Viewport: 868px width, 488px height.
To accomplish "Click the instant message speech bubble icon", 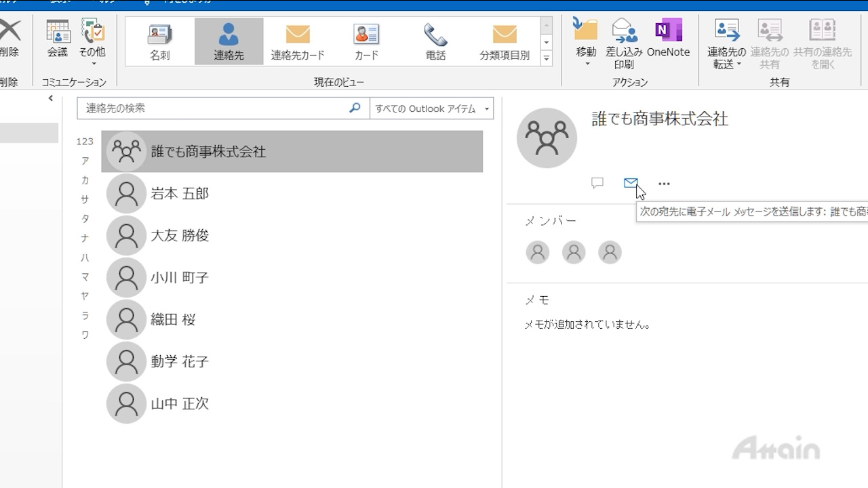I will pos(597,183).
